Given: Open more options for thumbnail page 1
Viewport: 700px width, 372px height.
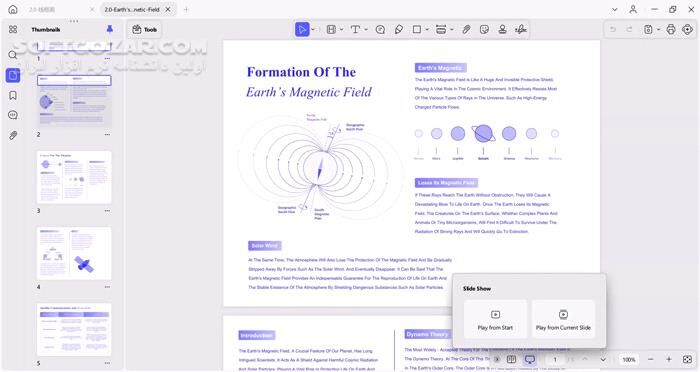Looking at the screenshot, I should (107, 59).
